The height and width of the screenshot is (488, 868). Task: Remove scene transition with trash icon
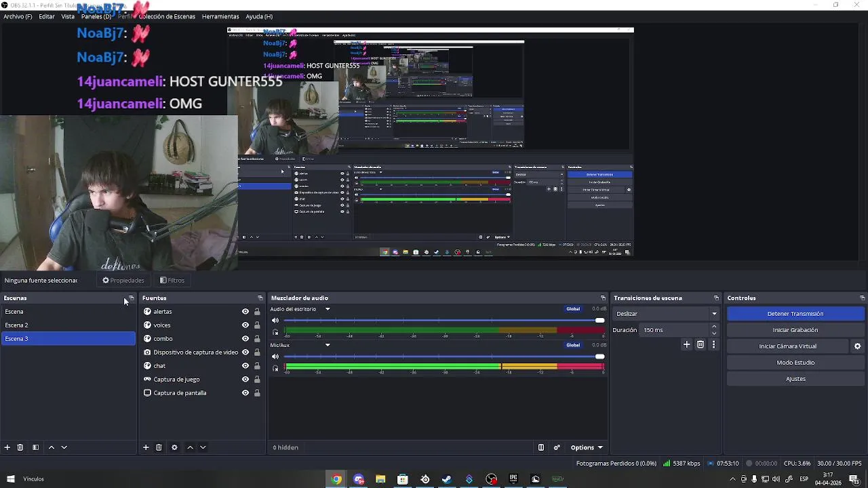tap(701, 344)
